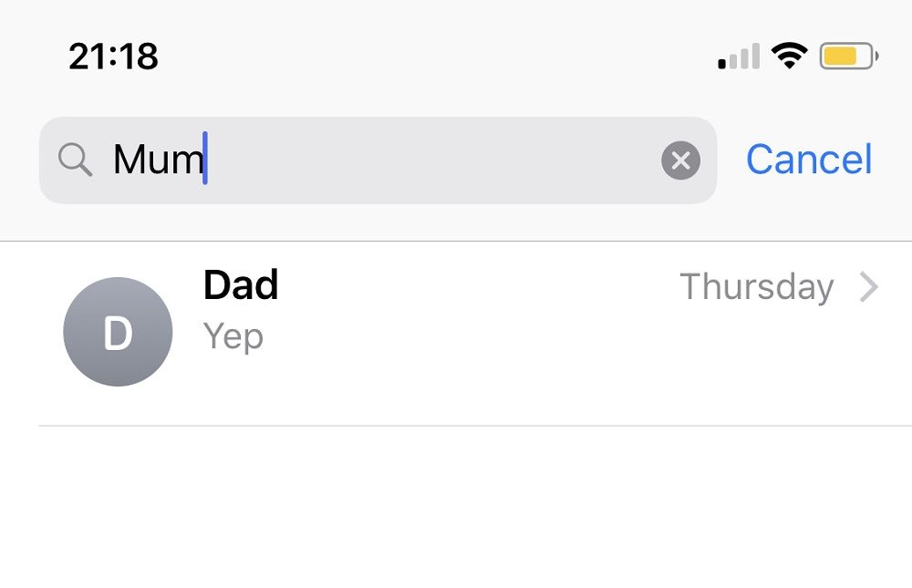This screenshot has height=588, width=912.
Task: Tap the 21:18 status bar clock
Action: click(x=113, y=57)
